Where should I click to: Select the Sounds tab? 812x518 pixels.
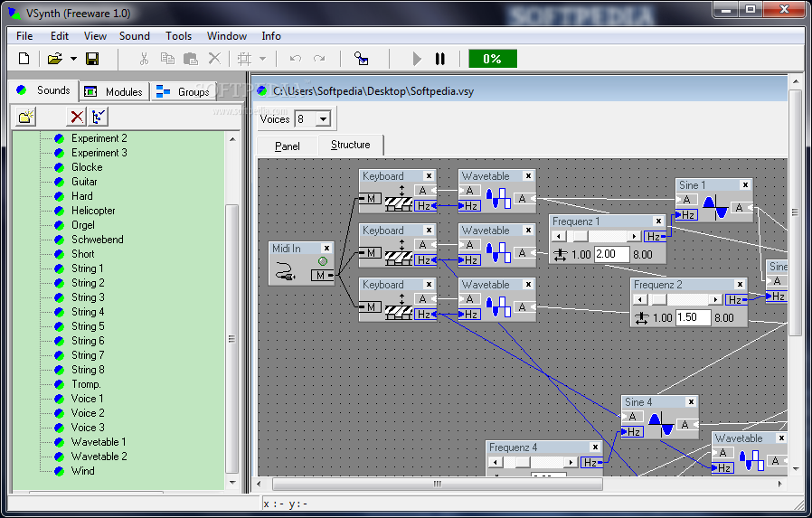click(43, 90)
